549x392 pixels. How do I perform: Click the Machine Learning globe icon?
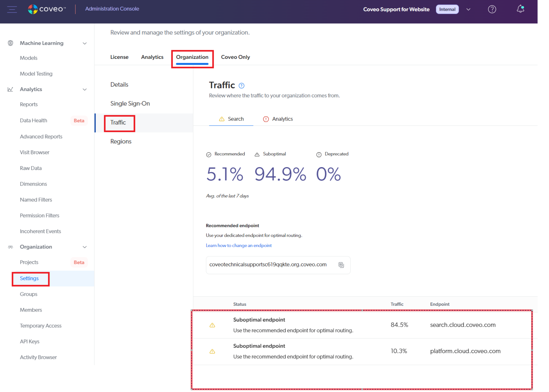[x=11, y=43]
